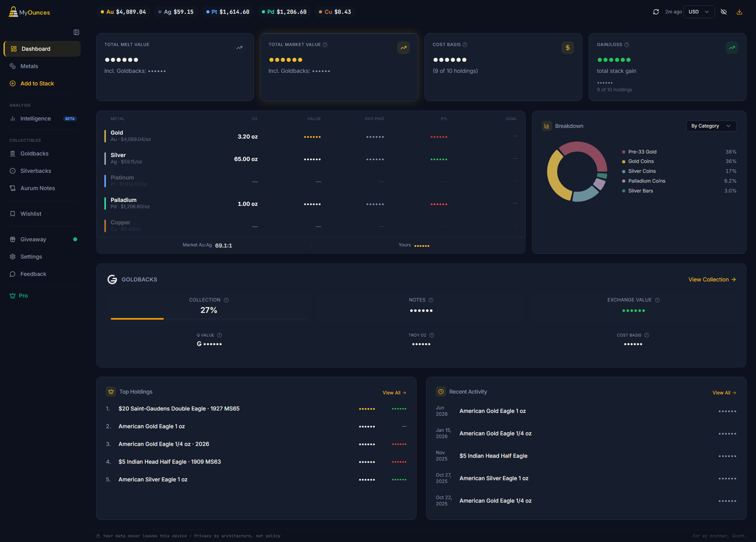Open Nov 2025 $5 Indian Head activity
756x542 pixels.
(x=586, y=456)
